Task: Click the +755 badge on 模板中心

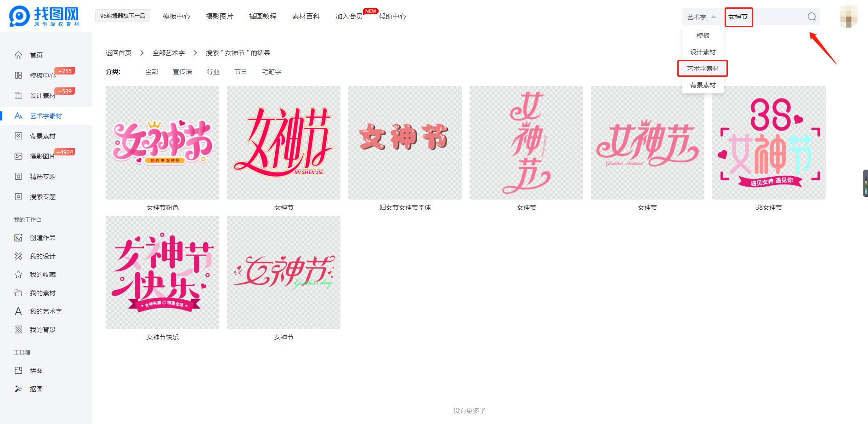Action: click(x=65, y=71)
